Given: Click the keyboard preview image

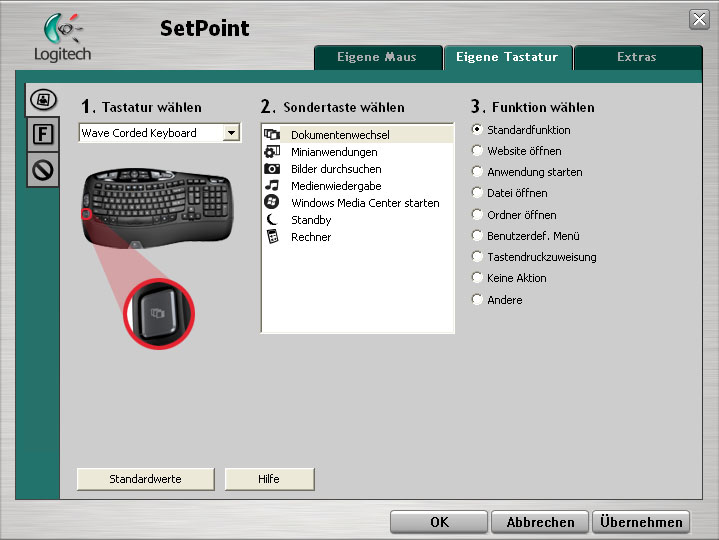Looking at the screenshot, I should [x=158, y=205].
